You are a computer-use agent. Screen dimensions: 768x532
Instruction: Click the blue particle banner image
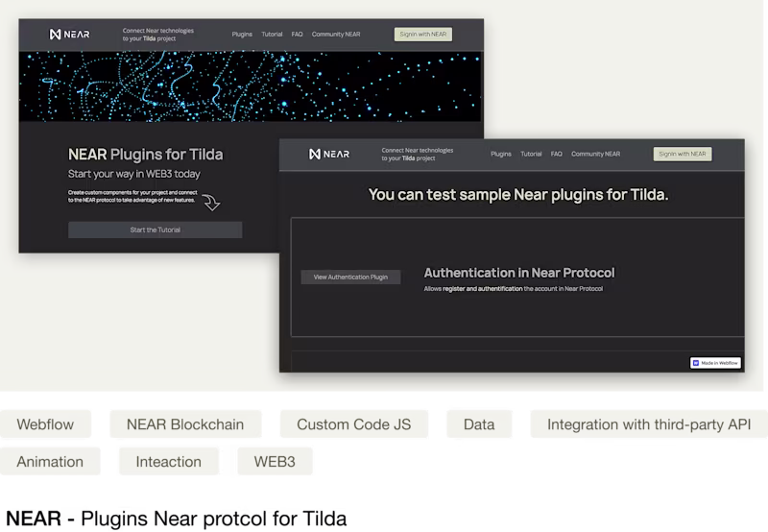(251, 86)
